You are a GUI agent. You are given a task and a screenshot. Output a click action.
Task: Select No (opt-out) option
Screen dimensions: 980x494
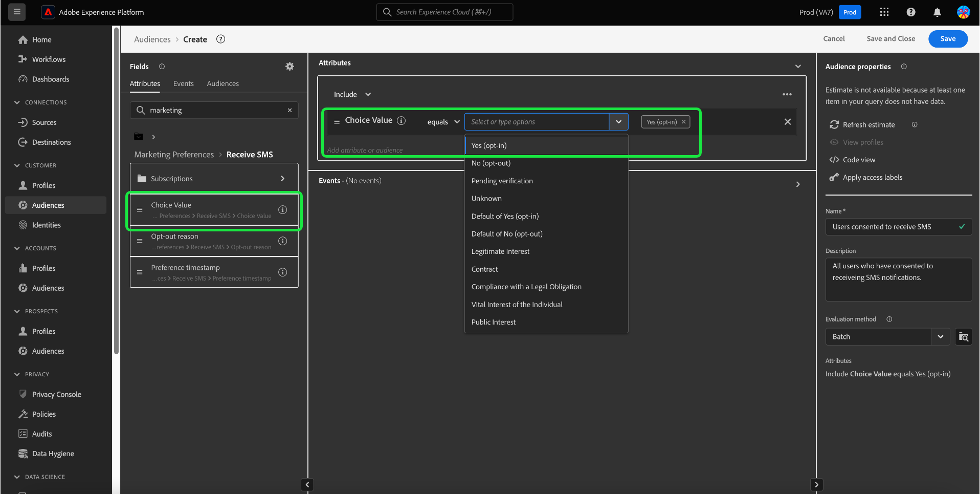coord(491,163)
